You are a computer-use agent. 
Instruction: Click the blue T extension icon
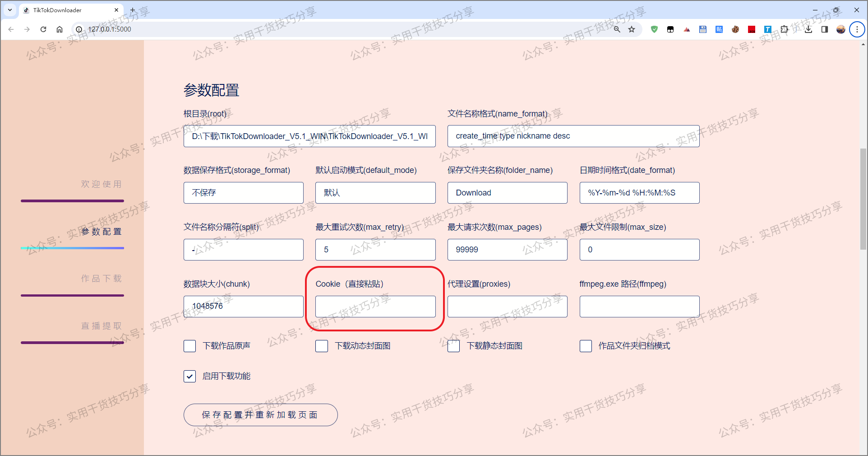click(767, 29)
